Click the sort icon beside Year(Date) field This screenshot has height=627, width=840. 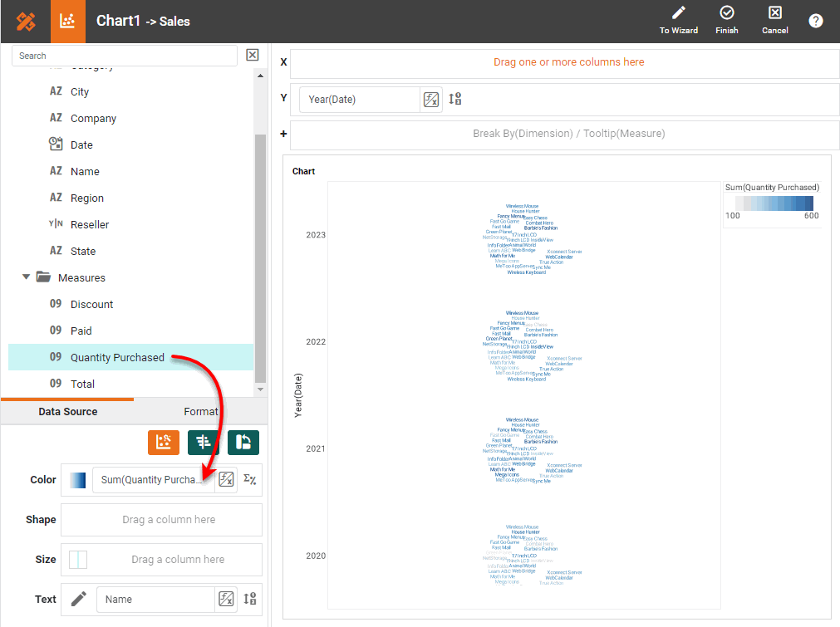tap(454, 100)
